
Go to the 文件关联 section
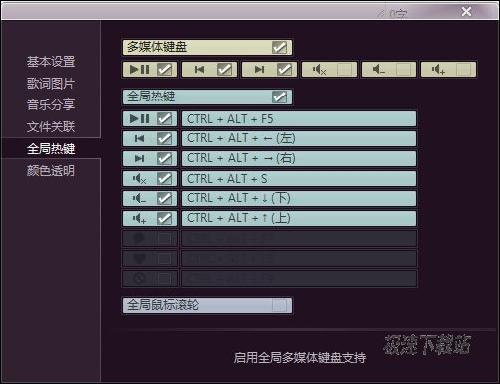(x=51, y=127)
